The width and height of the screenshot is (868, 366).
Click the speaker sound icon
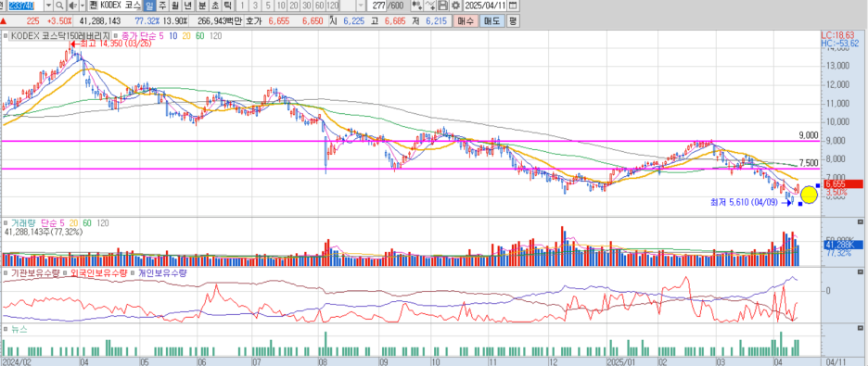pos(72,6)
